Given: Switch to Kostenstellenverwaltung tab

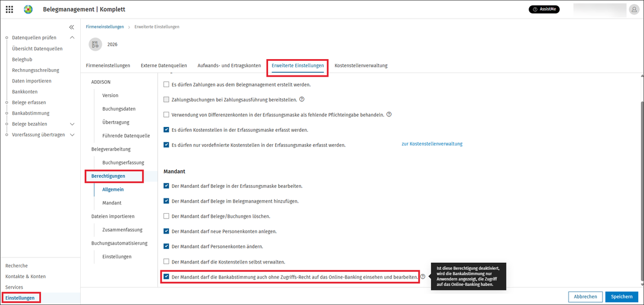Looking at the screenshot, I should [361, 66].
